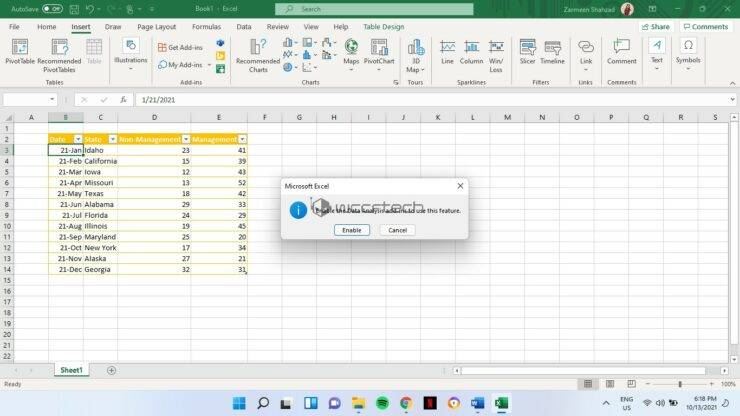Open the Table Design tab

coord(383,27)
